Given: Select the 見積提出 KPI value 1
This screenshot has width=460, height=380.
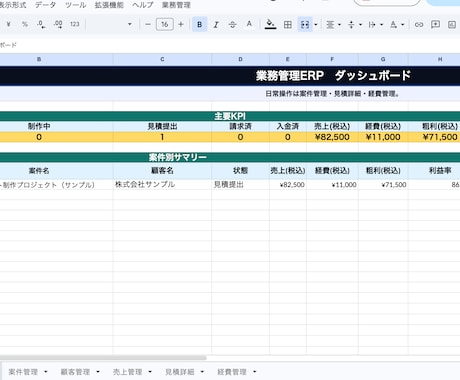Looking at the screenshot, I should pos(162,137).
